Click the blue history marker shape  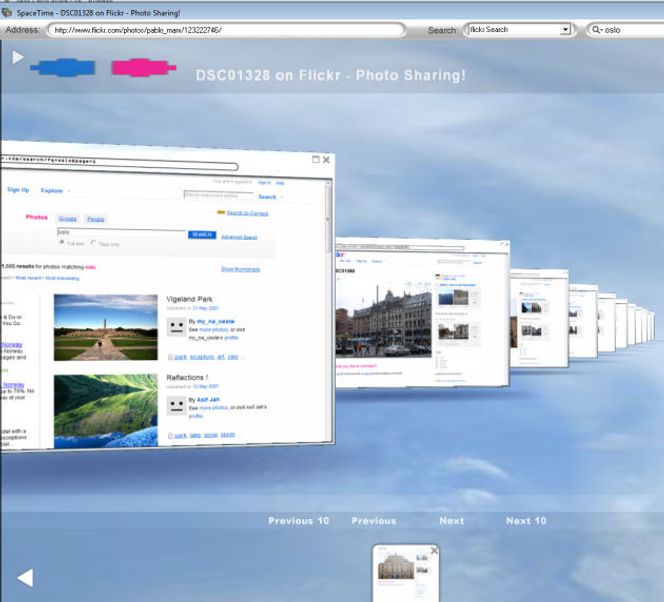coord(63,68)
